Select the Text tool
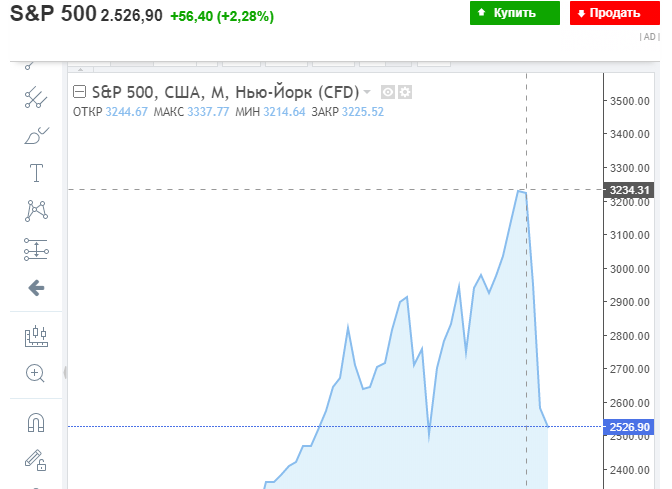This screenshot has height=489, width=672. [36, 173]
